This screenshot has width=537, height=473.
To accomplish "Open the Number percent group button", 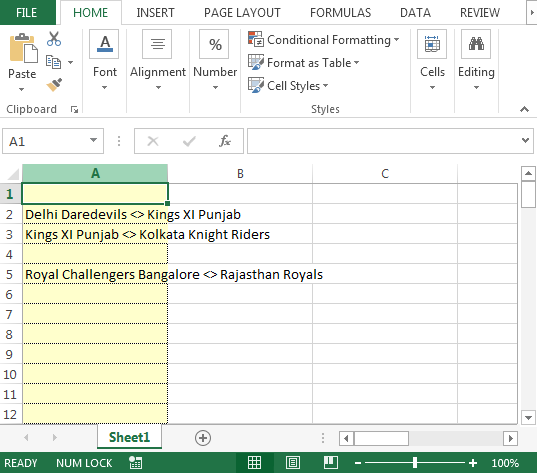I will tap(214, 44).
